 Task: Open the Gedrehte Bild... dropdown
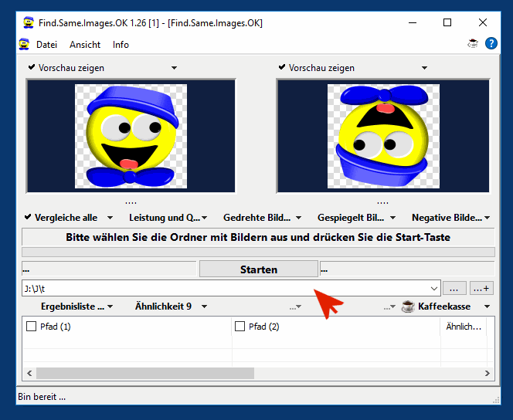pyautogui.click(x=262, y=218)
